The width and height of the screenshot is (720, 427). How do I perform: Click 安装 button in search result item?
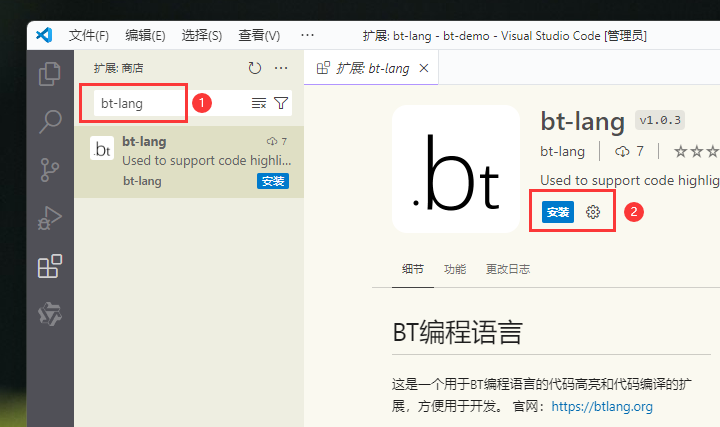point(273,181)
